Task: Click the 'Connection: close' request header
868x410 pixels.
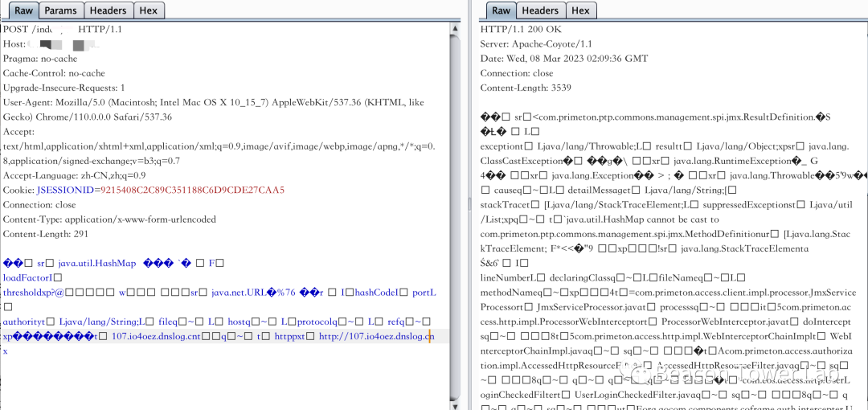Action: point(39,204)
